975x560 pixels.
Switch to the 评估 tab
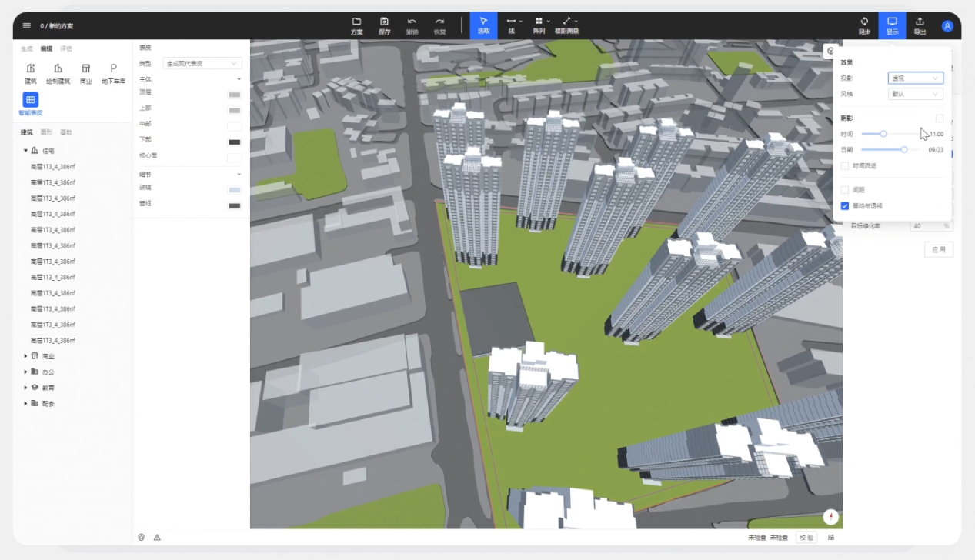(x=66, y=48)
